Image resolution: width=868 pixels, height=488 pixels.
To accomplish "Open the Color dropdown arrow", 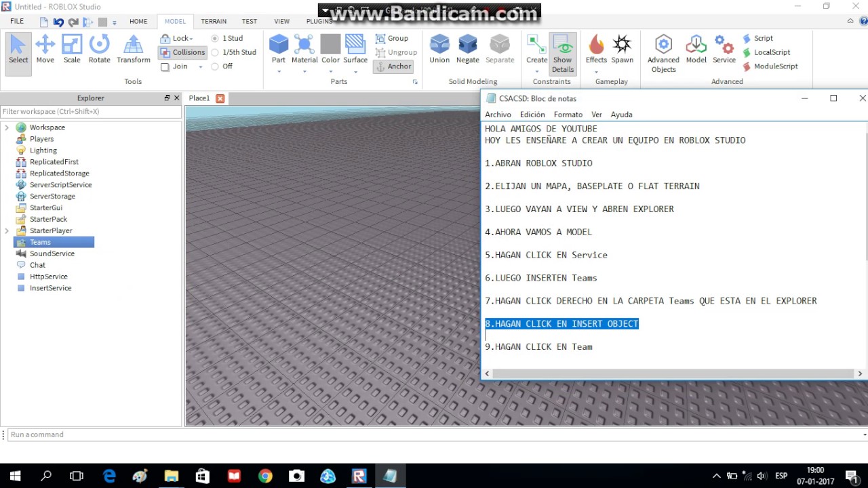I will [x=330, y=72].
